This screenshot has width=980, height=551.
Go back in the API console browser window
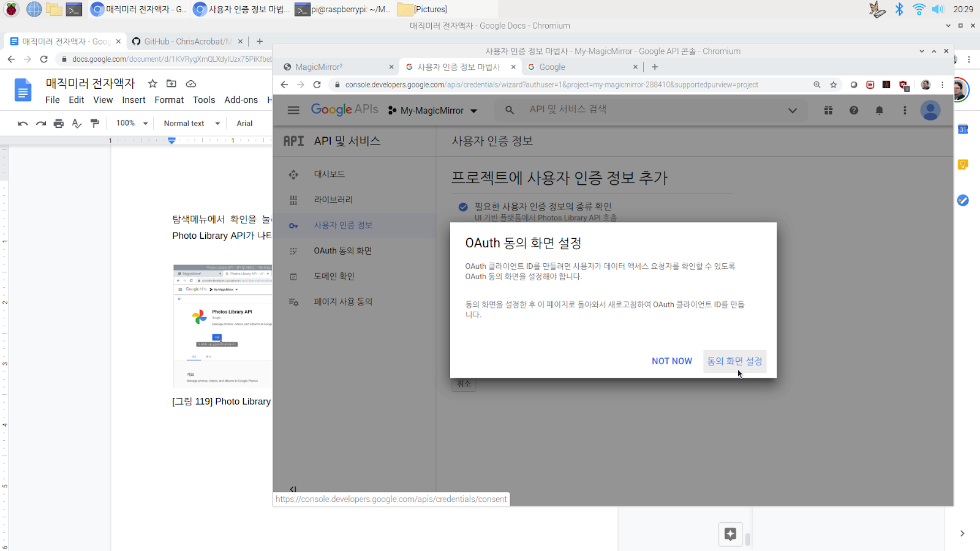(284, 84)
